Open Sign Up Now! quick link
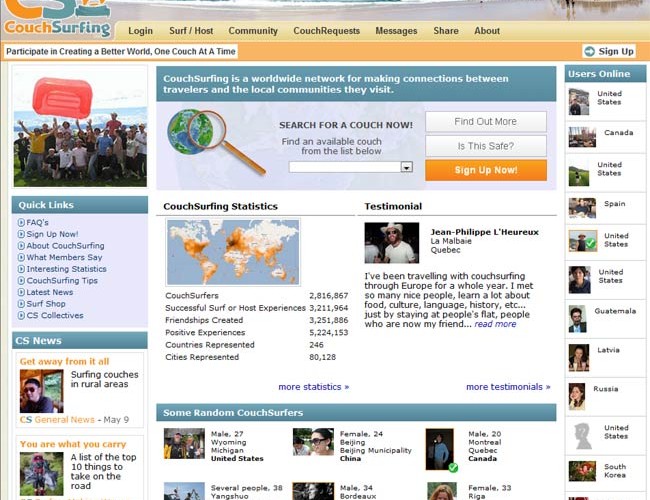 tap(52, 234)
